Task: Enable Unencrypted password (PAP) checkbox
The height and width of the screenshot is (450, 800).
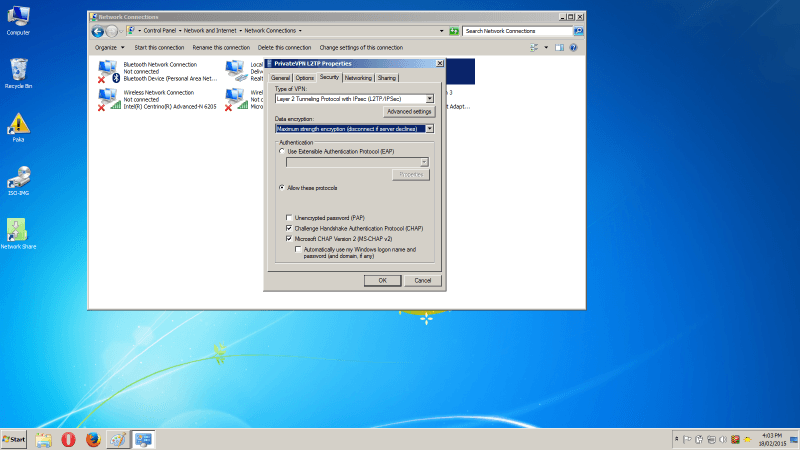Action: 289,217
